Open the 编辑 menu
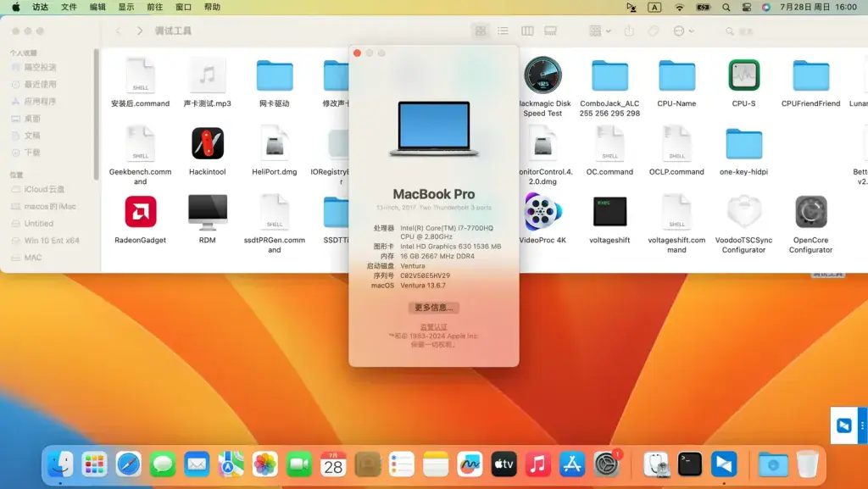Image resolution: width=868 pixels, height=489 pixels. [97, 7]
